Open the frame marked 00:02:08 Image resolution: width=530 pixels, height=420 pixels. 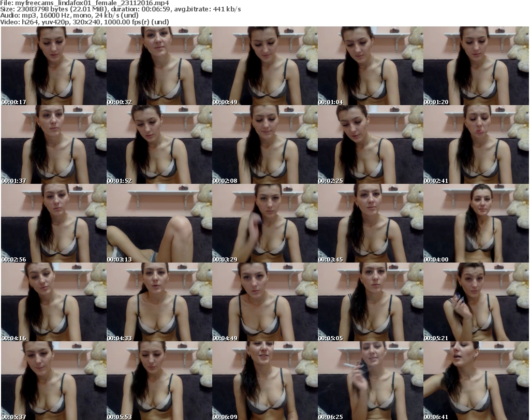click(x=265, y=144)
